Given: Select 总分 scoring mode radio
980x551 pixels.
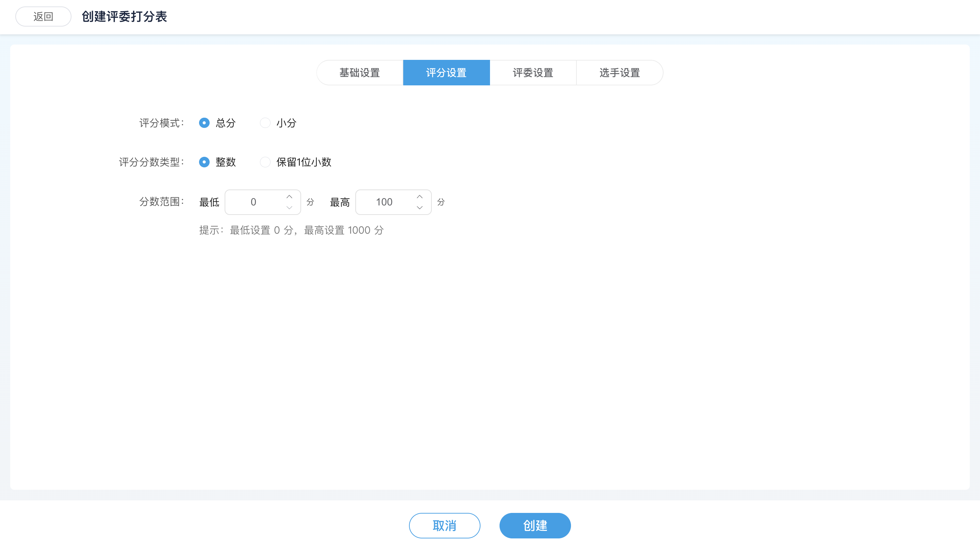Looking at the screenshot, I should pyautogui.click(x=204, y=123).
